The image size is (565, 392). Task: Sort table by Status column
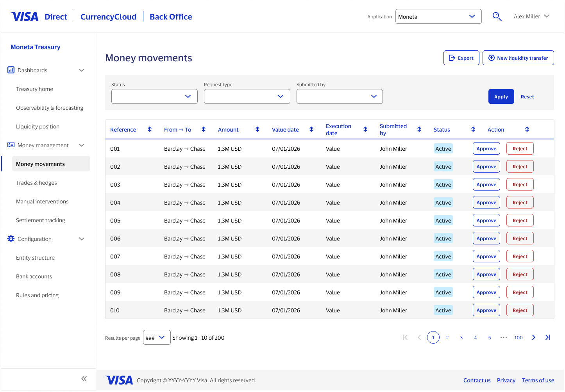[473, 129]
